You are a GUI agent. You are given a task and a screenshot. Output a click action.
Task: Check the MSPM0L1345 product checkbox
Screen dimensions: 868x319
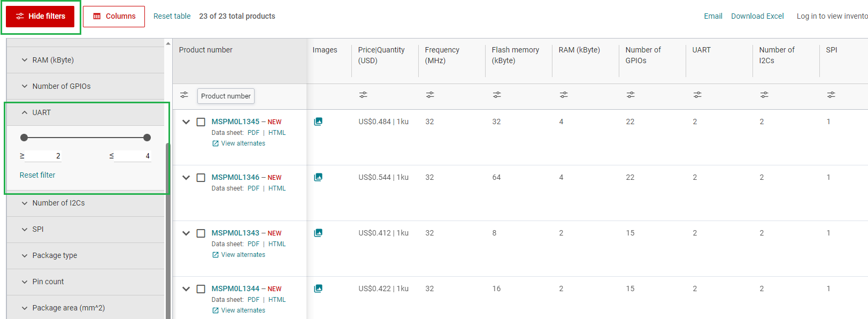pyautogui.click(x=201, y=122)
